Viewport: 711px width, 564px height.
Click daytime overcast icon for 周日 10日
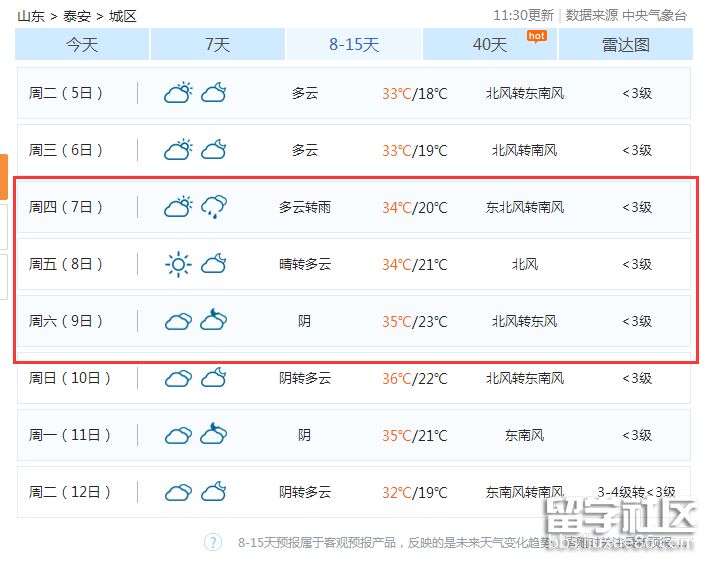click(x=178, y=379)
